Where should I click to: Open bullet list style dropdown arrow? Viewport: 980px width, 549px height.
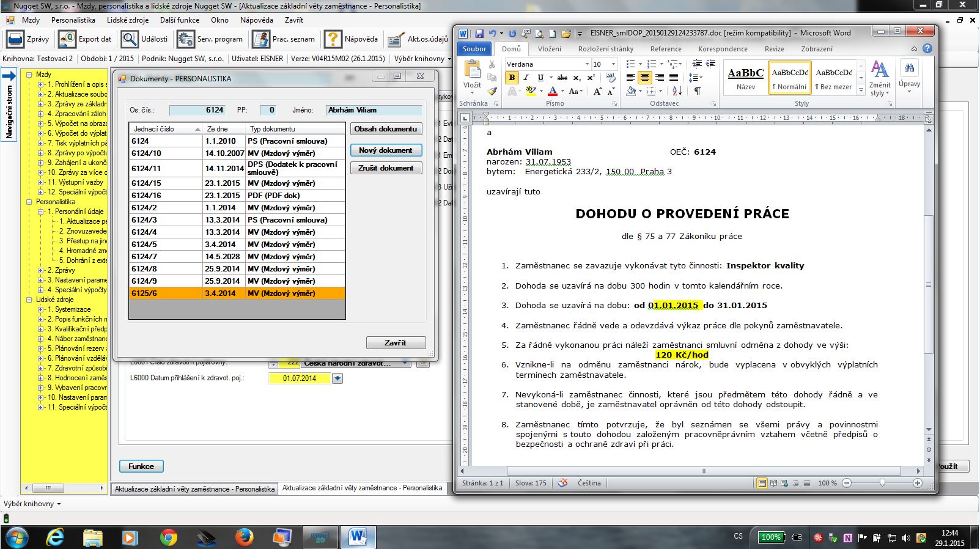(x=639, y=64)
